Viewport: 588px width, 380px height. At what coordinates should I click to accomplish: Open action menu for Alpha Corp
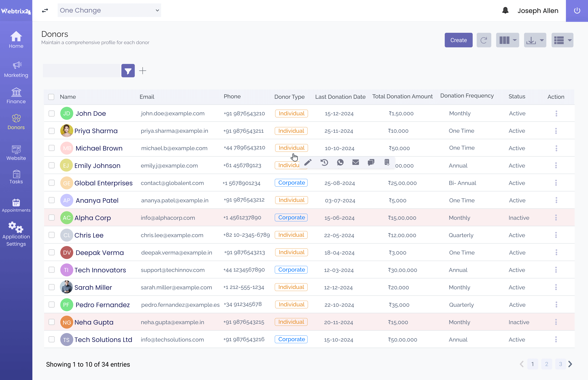(556, 218)
